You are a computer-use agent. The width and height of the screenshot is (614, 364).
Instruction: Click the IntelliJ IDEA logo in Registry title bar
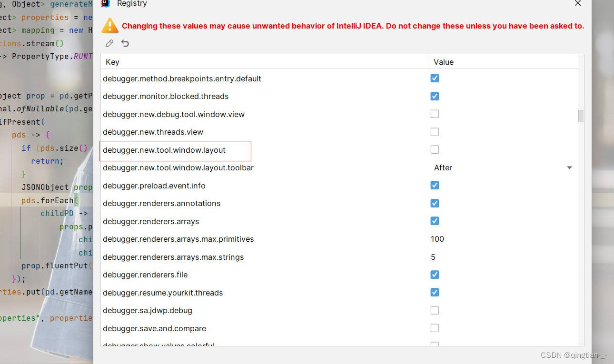click(x=106, y=3)
